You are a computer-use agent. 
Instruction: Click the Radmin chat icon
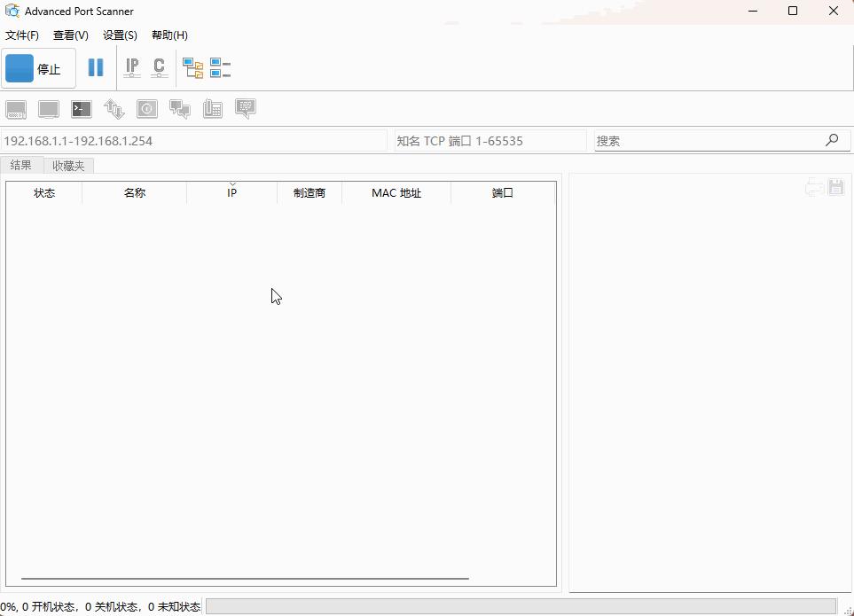(x=179, y=108)
